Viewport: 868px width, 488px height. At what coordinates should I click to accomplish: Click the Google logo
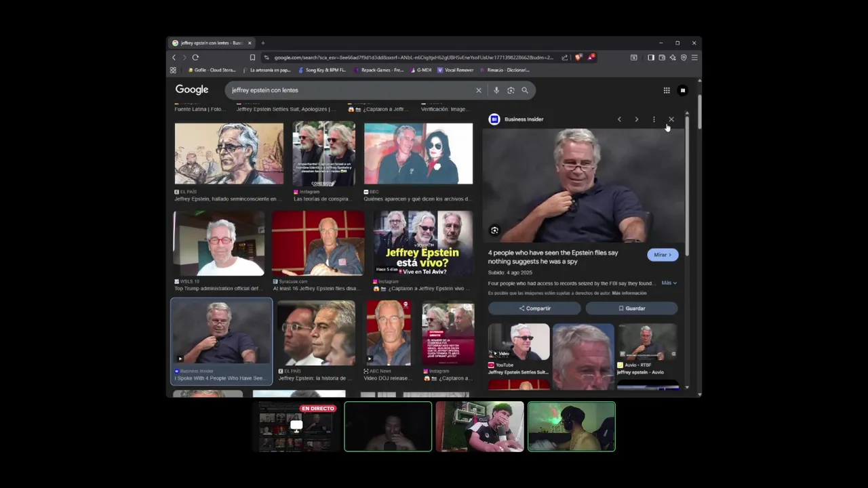pyautogui.click(x=192, y=89)
